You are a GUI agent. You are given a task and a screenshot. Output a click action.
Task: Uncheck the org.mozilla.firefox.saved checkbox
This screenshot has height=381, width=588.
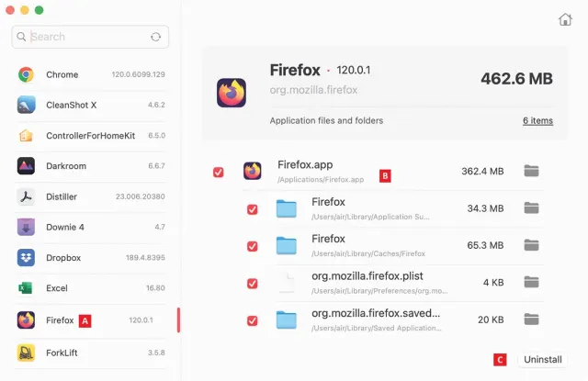253,320
